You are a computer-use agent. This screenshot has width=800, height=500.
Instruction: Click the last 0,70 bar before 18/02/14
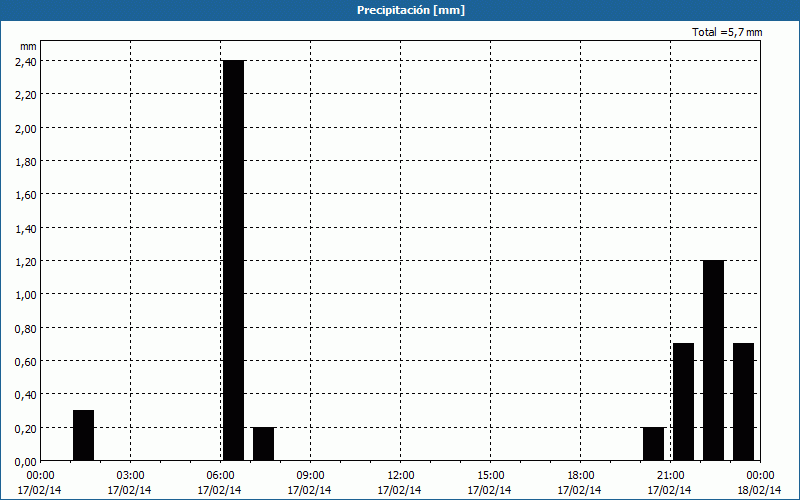743,402
